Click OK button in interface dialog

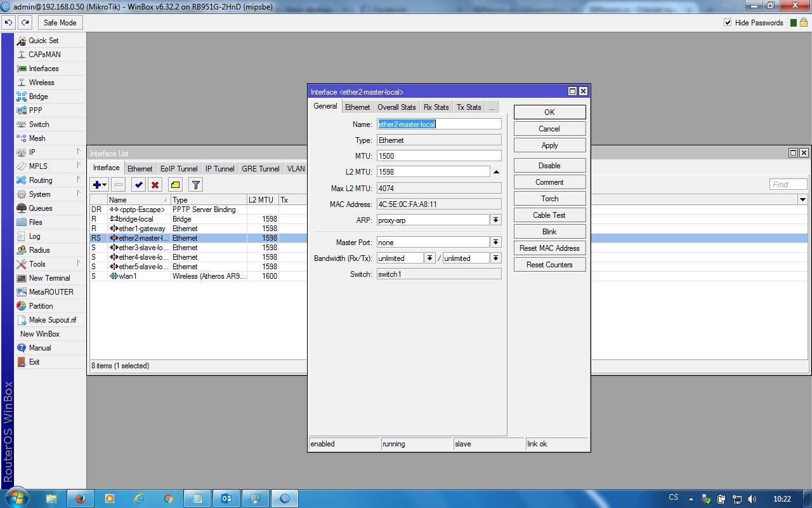[x=549, y=112]
